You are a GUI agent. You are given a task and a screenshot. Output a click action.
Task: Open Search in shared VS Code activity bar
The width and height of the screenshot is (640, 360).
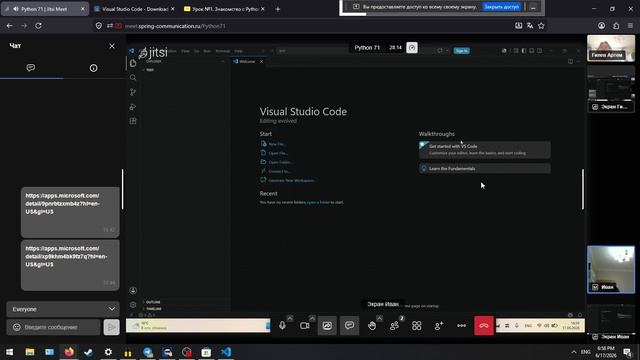click(133, 78)
